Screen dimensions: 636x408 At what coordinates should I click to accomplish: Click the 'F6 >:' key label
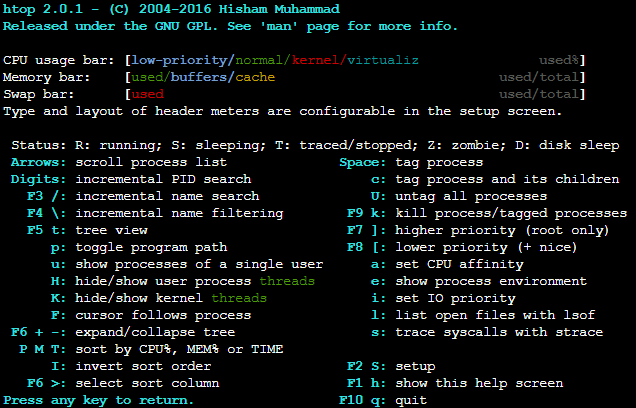click(x=46, y=384)
